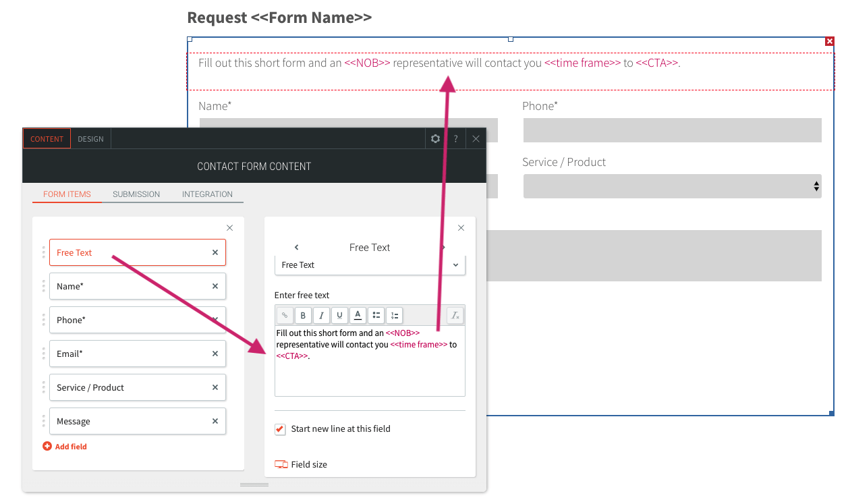Image resolution: width=846 pixels, height=504 pixels.
Task: Click the panel bottom resize grip
Action: 254,484
